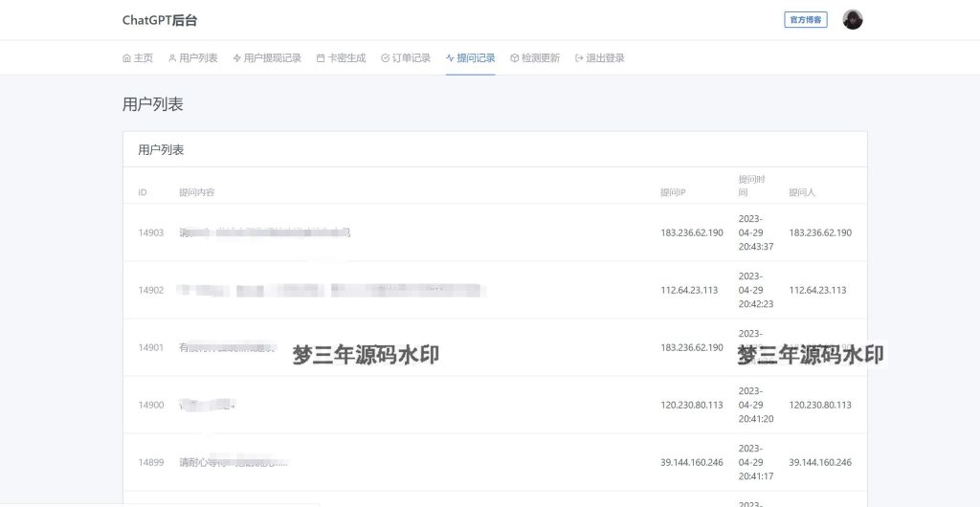Click timestamp 2023-04-29 20:43:37
Viewport: 980px width, 507px height.
pos(756,232)
